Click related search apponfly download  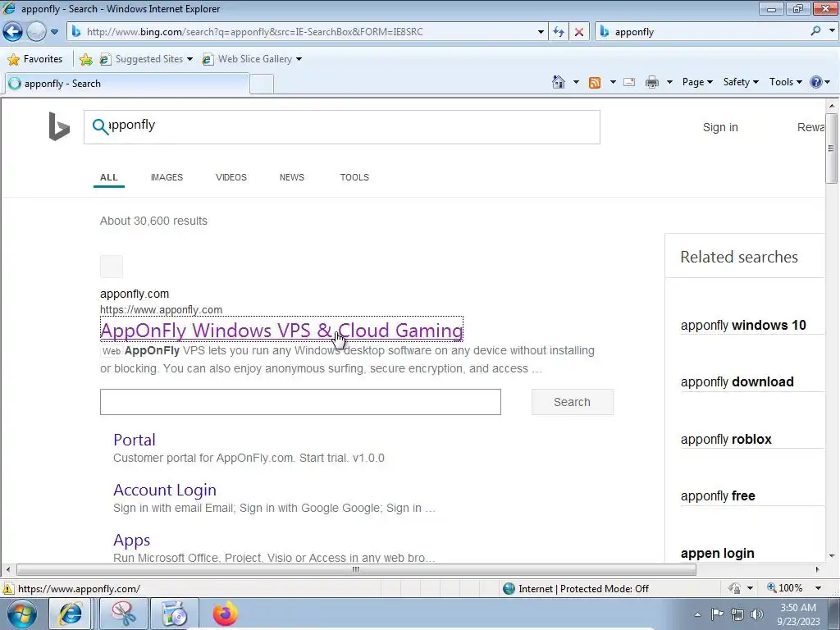(737, 382)
